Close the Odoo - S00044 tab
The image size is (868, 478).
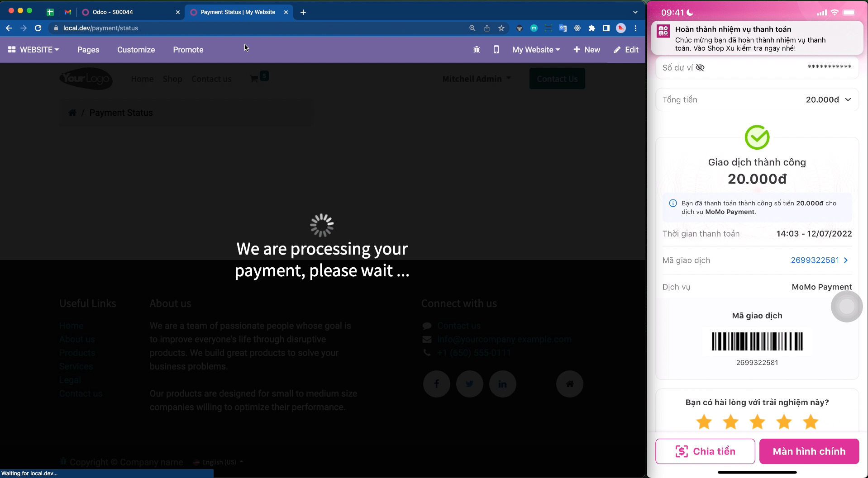178,12
